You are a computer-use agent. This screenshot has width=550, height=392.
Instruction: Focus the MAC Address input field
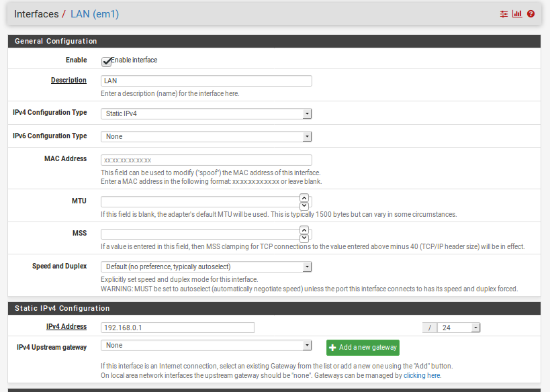point(206,160)
